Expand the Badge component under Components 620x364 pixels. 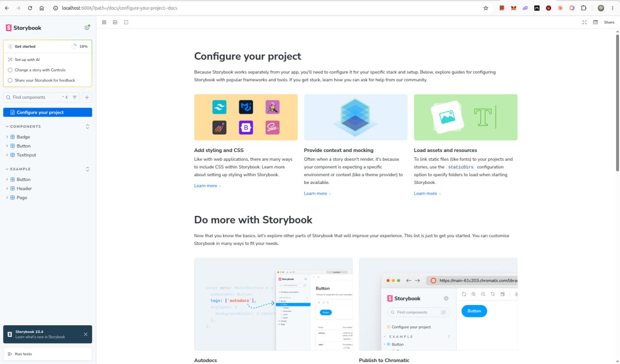(x=23, y=137)
